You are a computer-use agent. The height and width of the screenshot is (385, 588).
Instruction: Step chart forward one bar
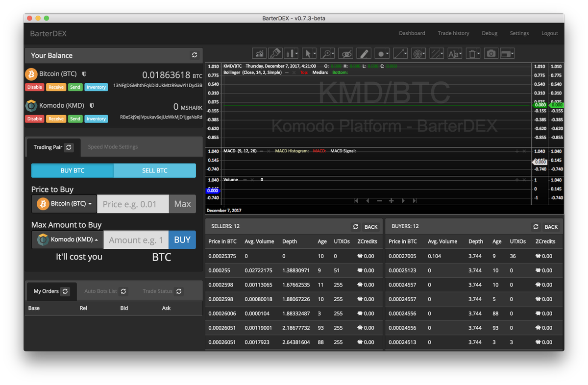click(x=403, y=201)
